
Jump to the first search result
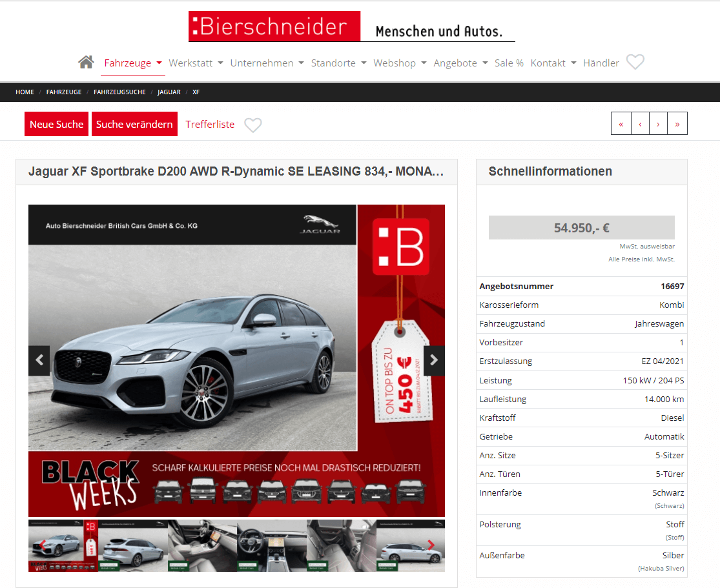pyautogui.click(x=621, y=124)
